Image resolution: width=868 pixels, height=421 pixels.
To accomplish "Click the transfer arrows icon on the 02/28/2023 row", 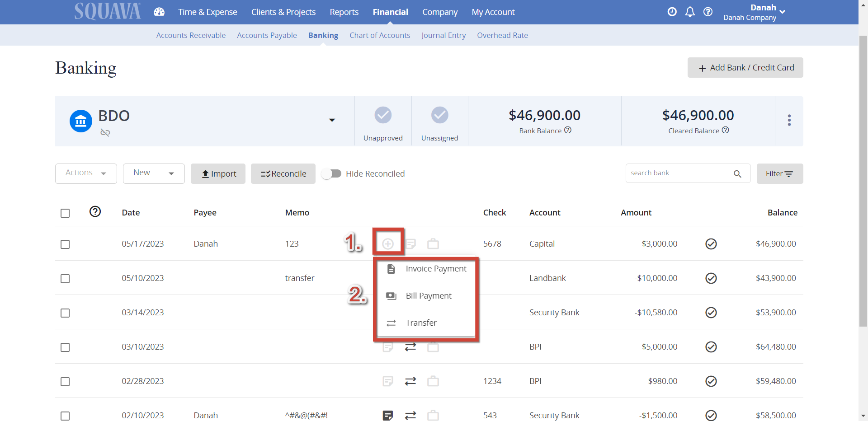I will pyautogui.click(x=410, y=381).
